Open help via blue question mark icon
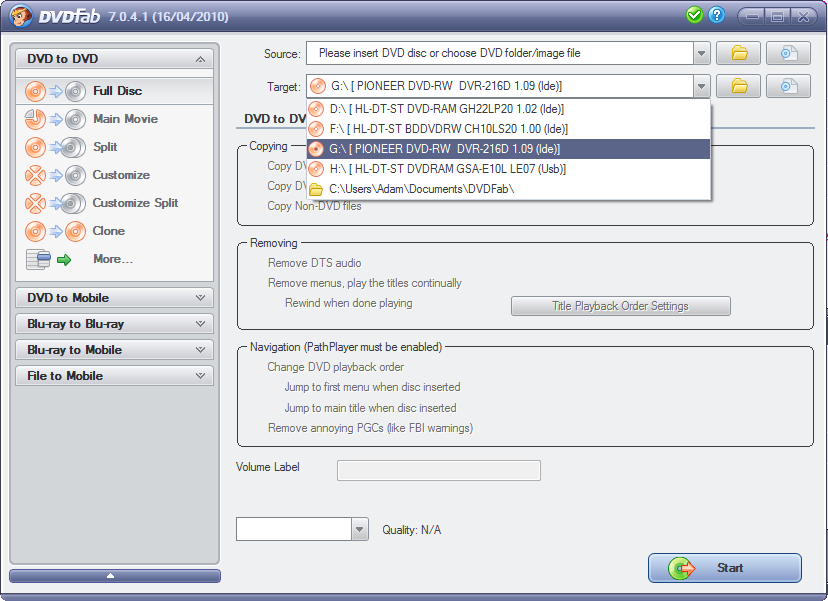Screen dimensions: 828x601 (x=717, y=15)
